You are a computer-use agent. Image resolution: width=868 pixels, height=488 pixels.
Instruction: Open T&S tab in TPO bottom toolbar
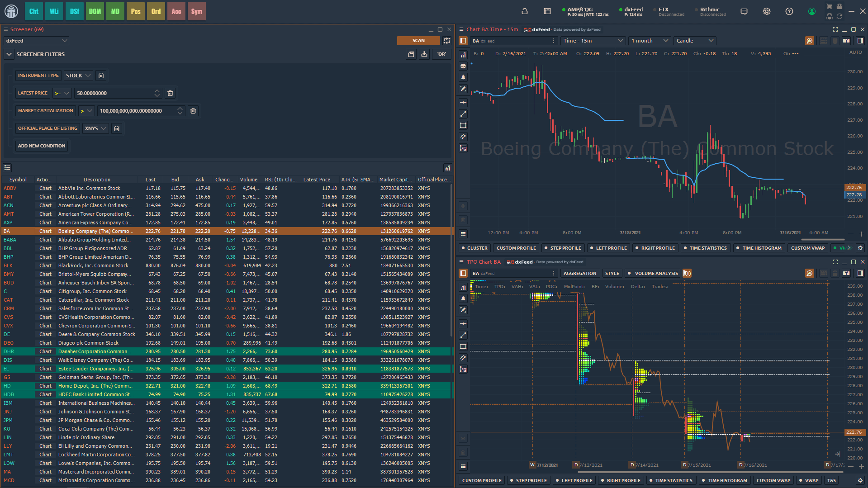tap(831, 480)
